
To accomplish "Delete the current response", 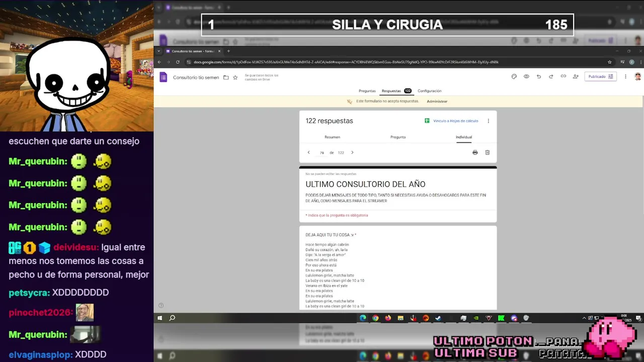I will 487,152.
